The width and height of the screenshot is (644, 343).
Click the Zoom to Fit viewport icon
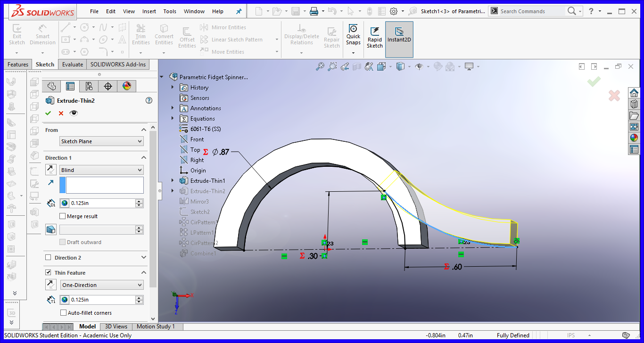(320, 66)
